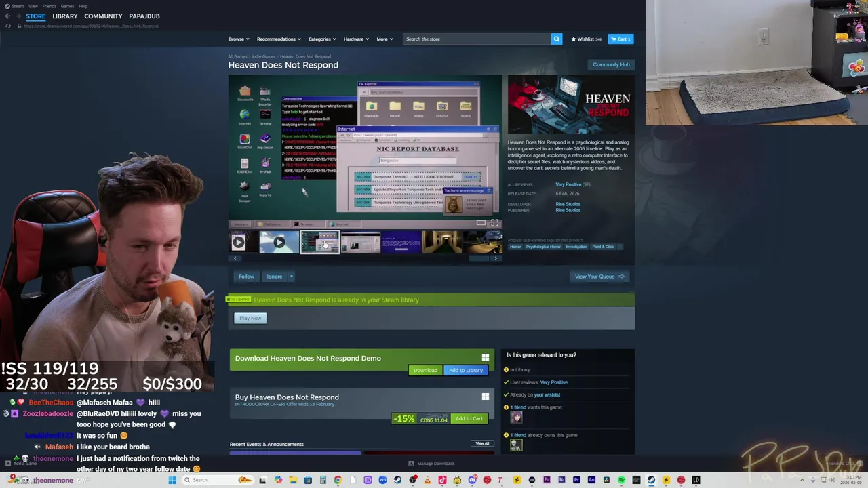Click Manage Downloads icon
The width and height of the screenshot is (868, 488).
click(411, 464)
